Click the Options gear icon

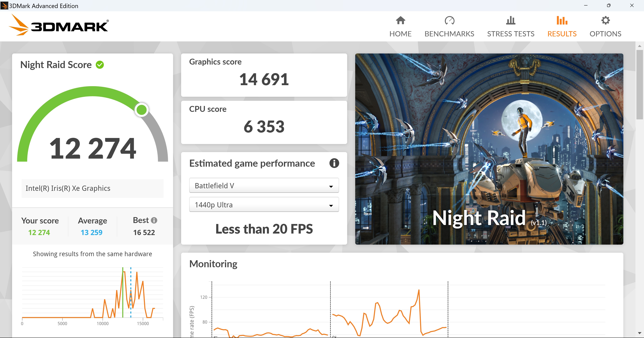click(605, 20)
